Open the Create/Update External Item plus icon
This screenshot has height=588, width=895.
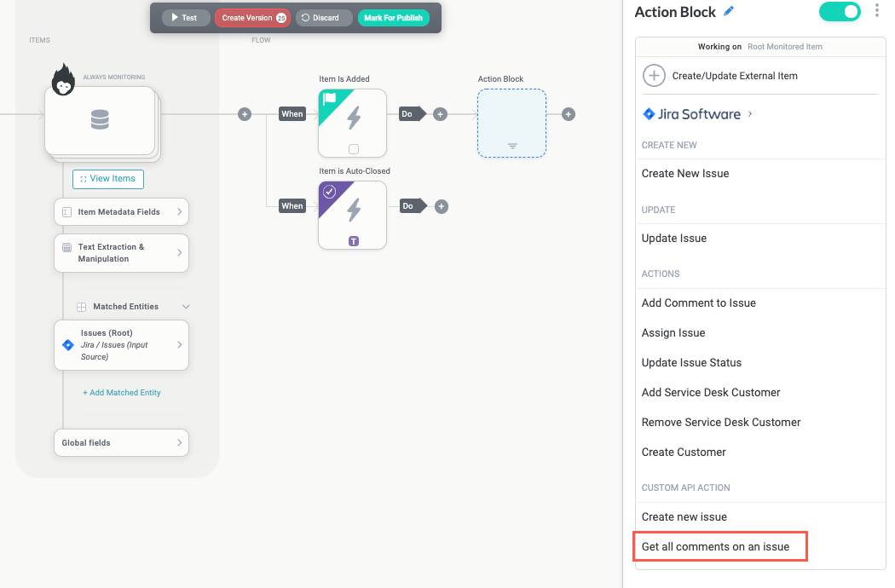(x=654, y=75)
